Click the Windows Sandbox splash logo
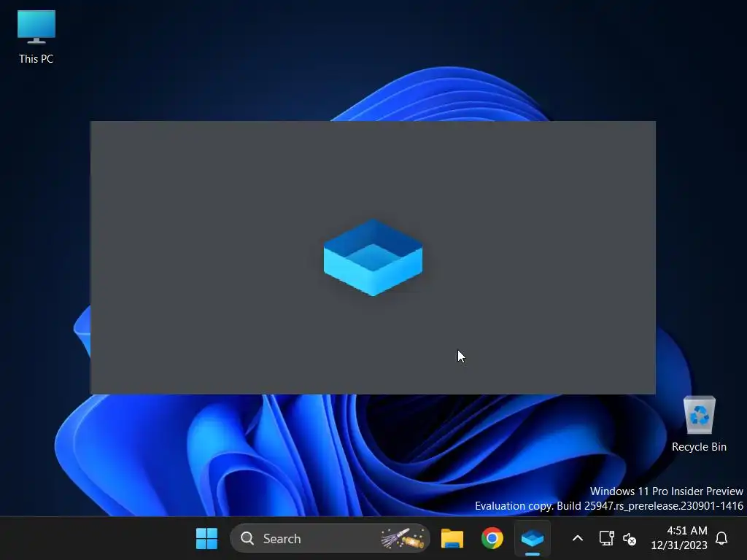Viewport: 747px width, 560px height. 373,257
